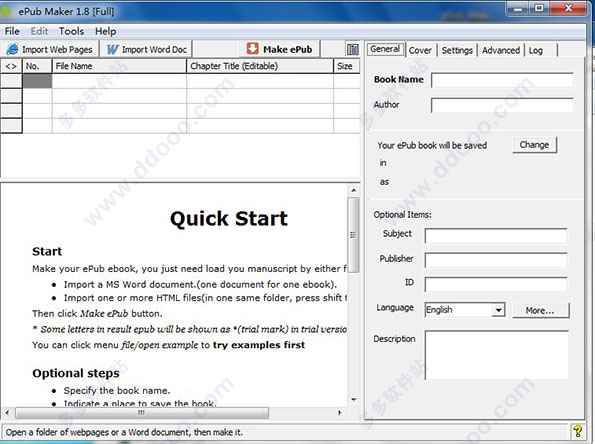Click the horizontal scrollbar thumb

(142, 413)
